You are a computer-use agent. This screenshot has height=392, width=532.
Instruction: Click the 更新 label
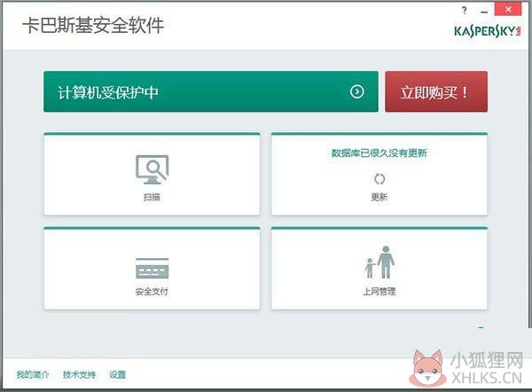tap(379, 197)
